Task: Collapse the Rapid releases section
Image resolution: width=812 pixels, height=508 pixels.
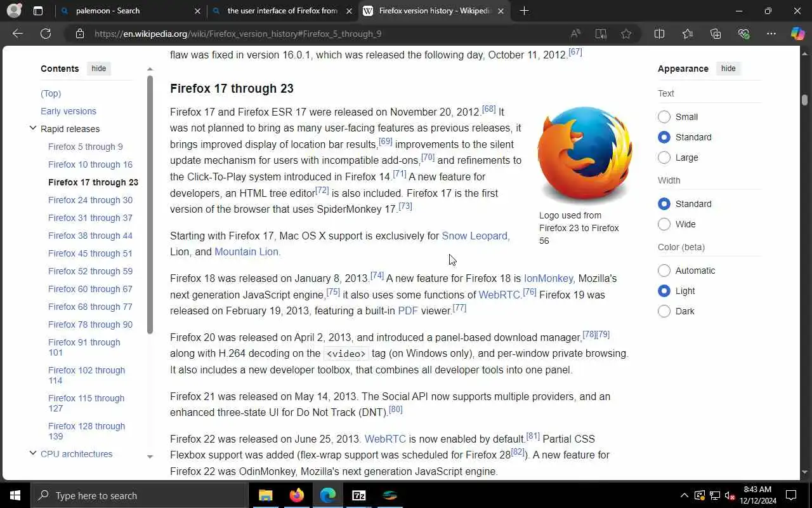Action: 32,128
